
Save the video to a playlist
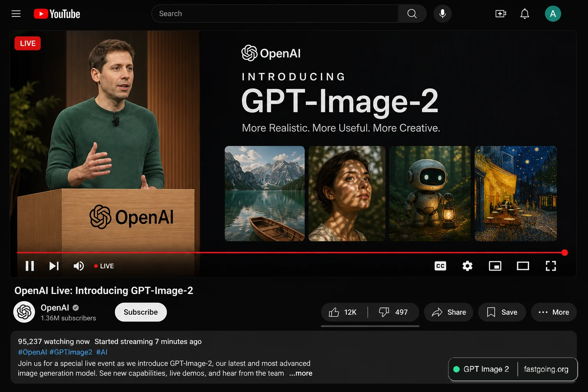(x=502, y=312)
